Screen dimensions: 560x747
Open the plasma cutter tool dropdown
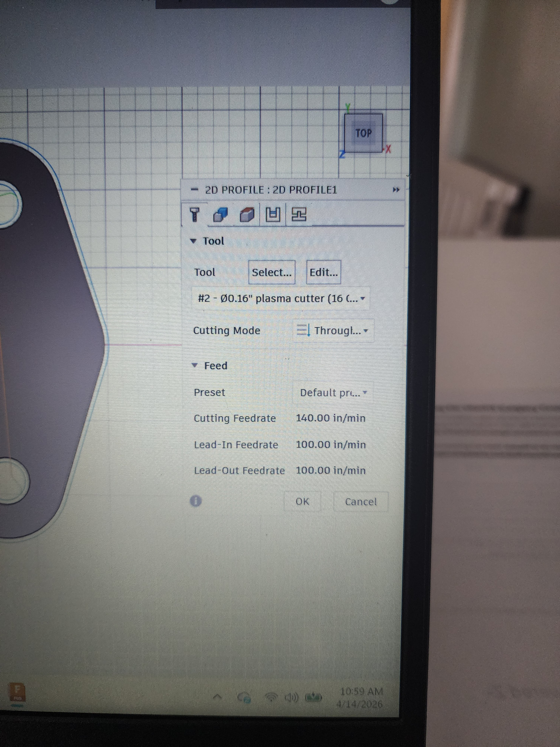tap(281, 299)
